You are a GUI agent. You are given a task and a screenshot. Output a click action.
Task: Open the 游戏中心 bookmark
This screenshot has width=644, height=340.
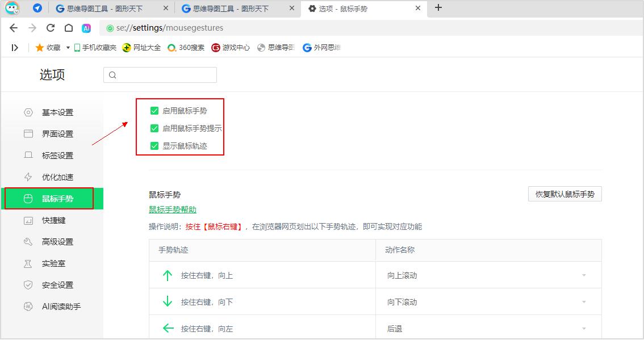[x=231, y=48]
